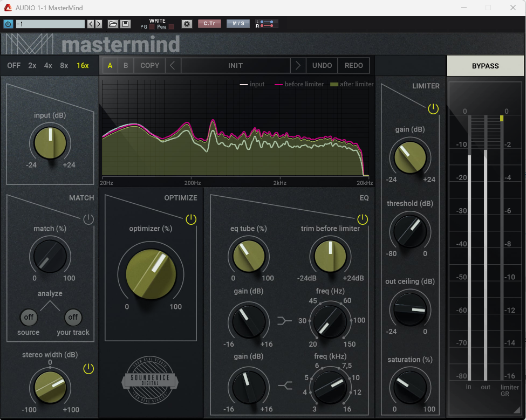Click the match (%) knob
526x420 pixels.
point(50,257)
